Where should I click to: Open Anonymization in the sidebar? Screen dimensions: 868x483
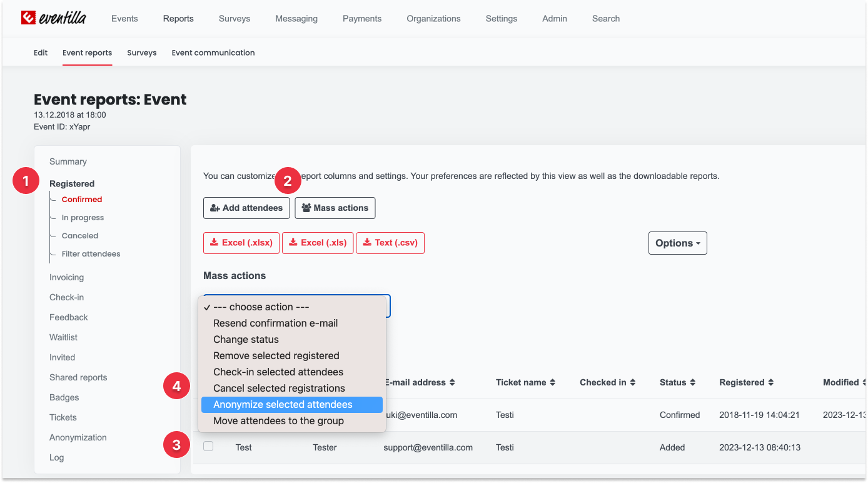tap(78, 437)
